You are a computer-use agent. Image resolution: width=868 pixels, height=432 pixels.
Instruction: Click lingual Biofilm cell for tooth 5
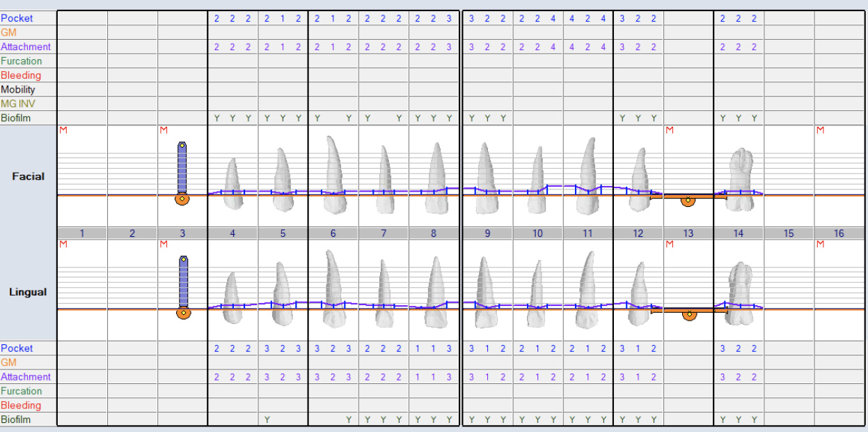(x=283, y=420)
